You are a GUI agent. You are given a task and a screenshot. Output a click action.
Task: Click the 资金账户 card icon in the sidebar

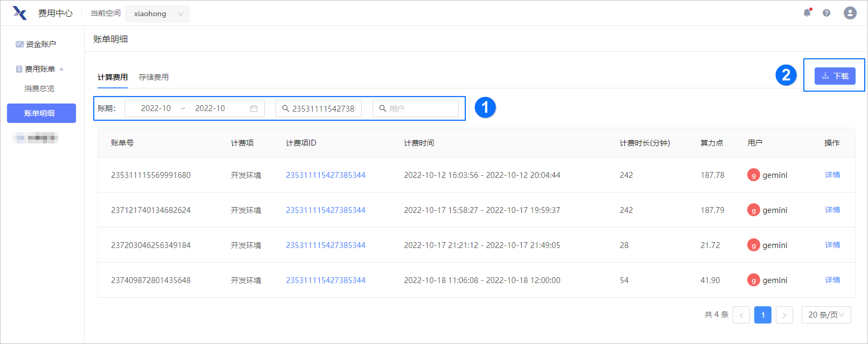[19, 44]
